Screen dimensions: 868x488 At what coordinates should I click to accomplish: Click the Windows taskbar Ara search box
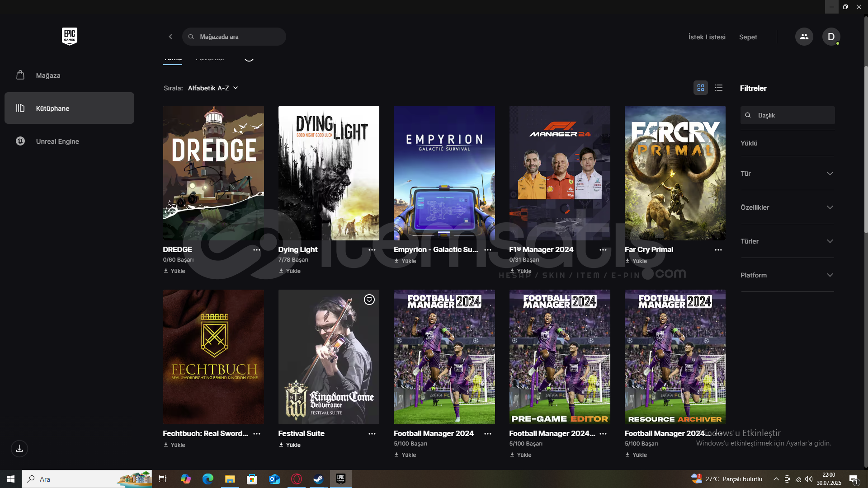[87, 479]
